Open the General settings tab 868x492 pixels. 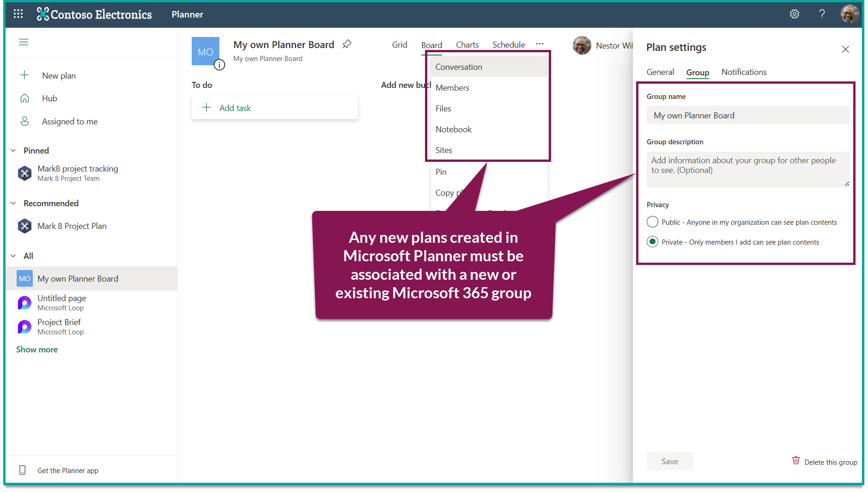(660, 72)
